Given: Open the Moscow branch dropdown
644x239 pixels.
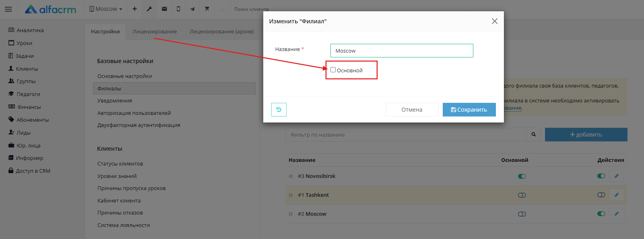Looking at the screenshot, I should [106, 9].
